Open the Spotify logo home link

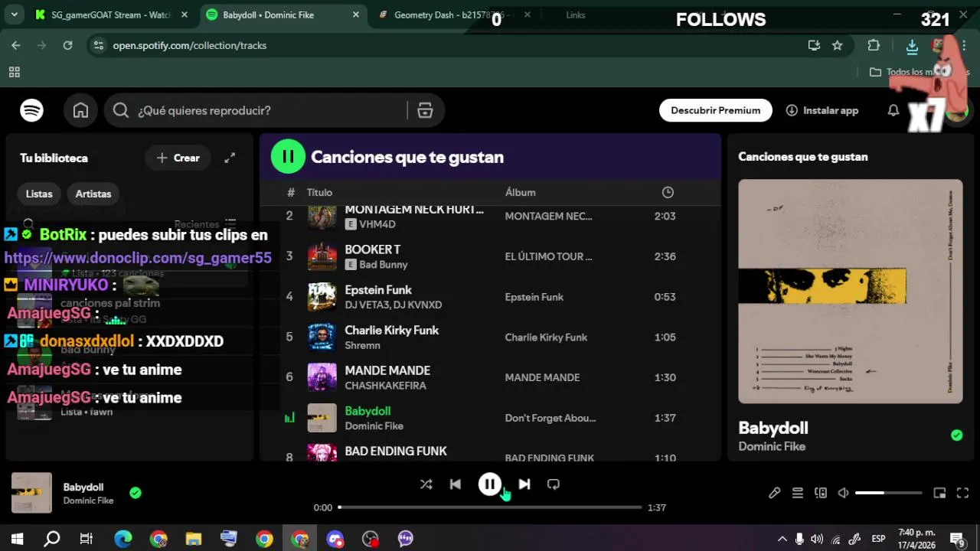31,110
